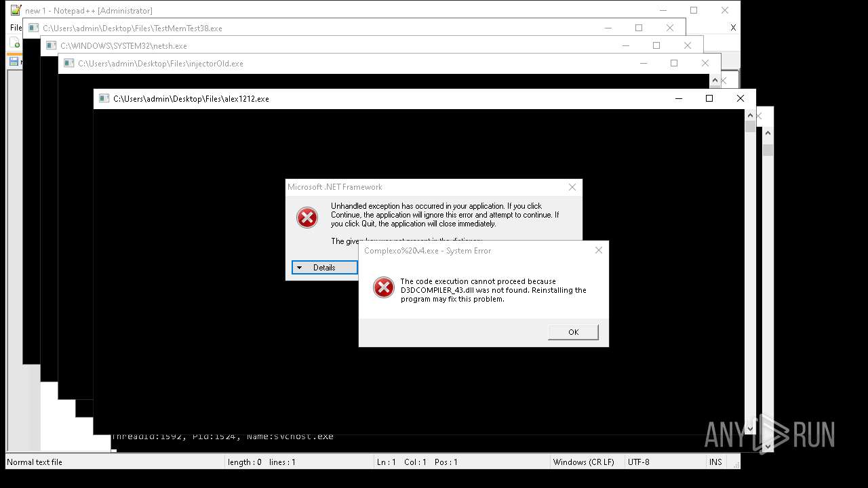This screenshot has height=488, width=868.
Task: Click the netsh.exe window title icon
Action: tap(51, 46)
